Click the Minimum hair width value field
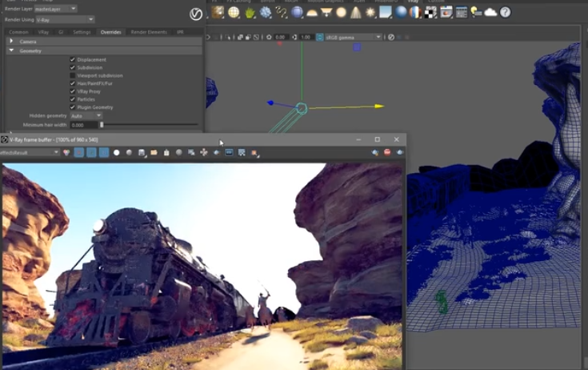The image size is (588, 370). point(83,125)
